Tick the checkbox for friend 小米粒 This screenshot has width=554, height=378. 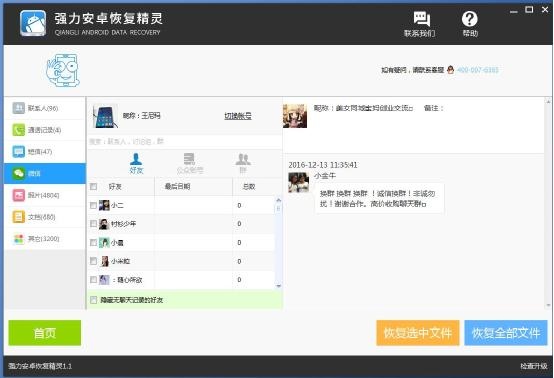pos(93,261)
